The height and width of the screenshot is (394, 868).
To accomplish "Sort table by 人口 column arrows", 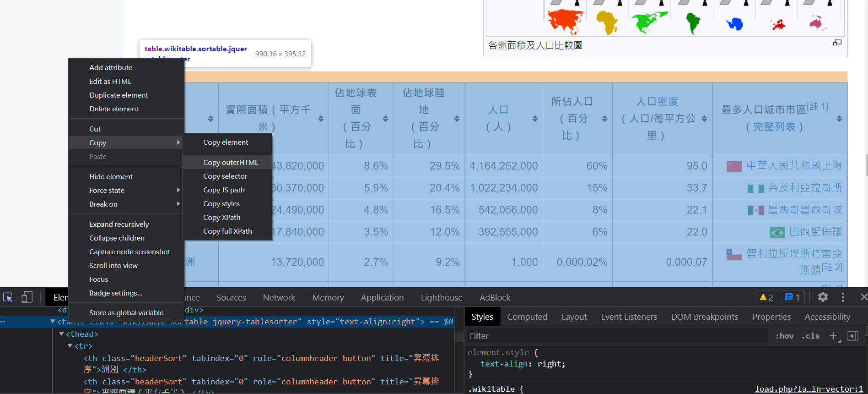I will pos(535,119).
